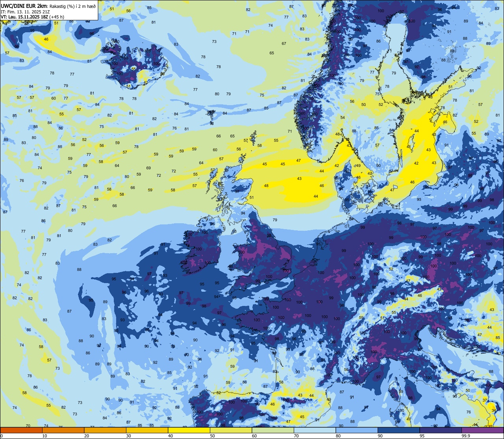504x439 pixels.
Task: Click the dark orange 0–10 legend segment
Action: (x=21, y=430)
